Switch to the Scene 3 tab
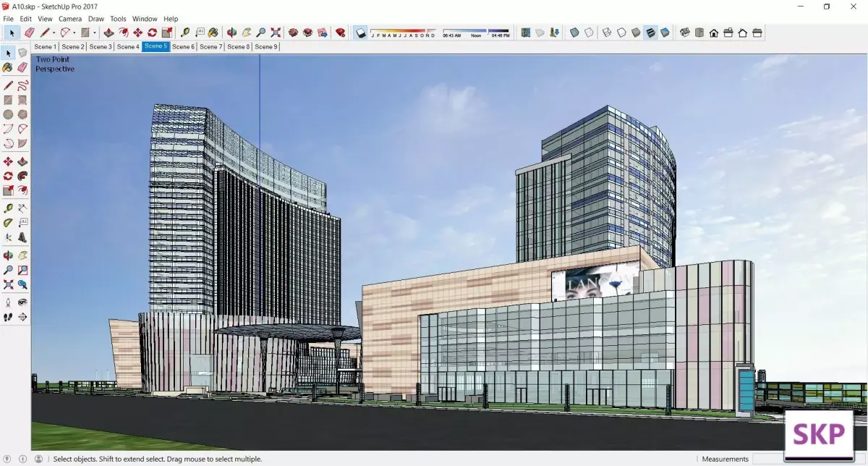 (x=101, y=46)
